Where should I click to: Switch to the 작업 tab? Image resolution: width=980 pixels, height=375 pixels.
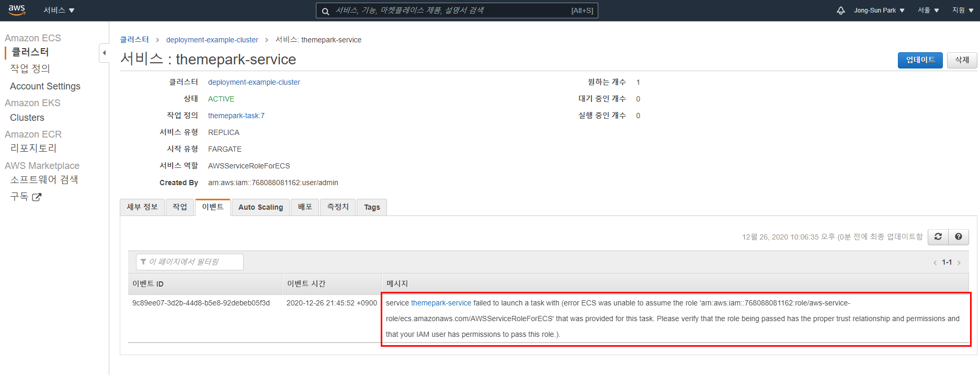pos(180,207)
